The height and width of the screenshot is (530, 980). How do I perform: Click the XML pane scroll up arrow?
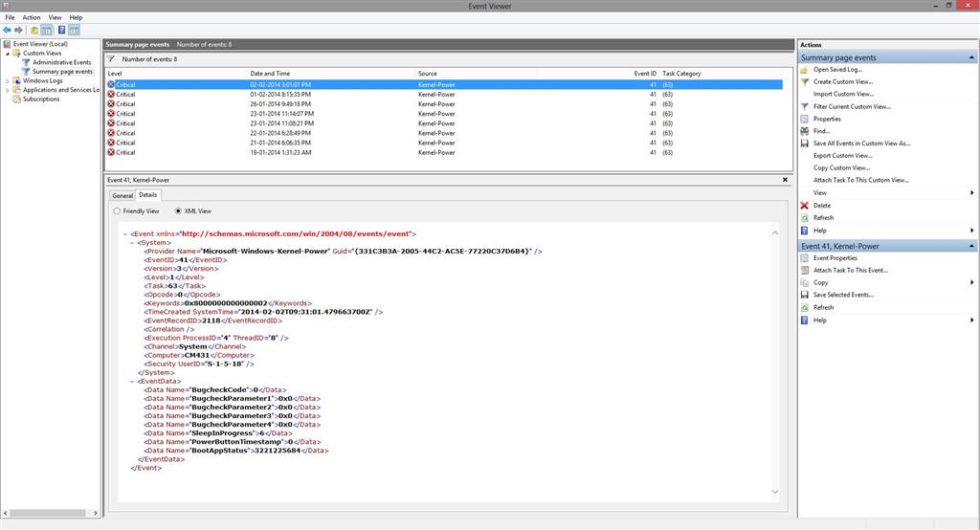click(775, 233)
